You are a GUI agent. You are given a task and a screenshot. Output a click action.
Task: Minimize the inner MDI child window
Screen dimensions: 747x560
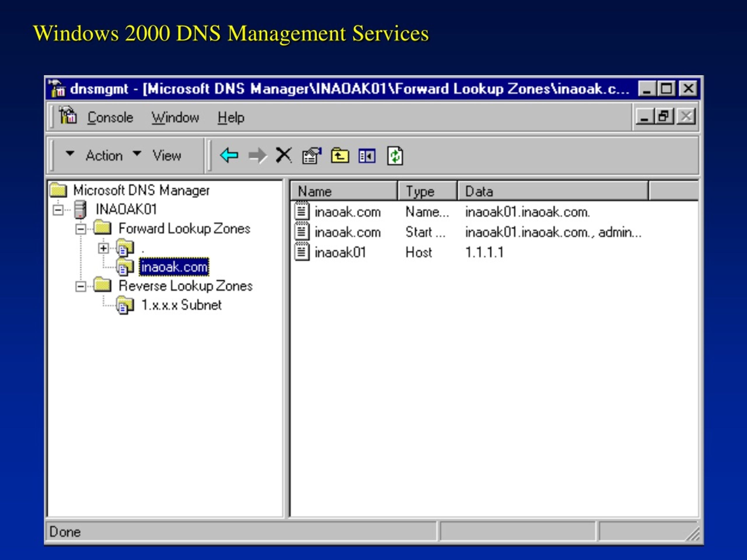[x=644, y=116]
